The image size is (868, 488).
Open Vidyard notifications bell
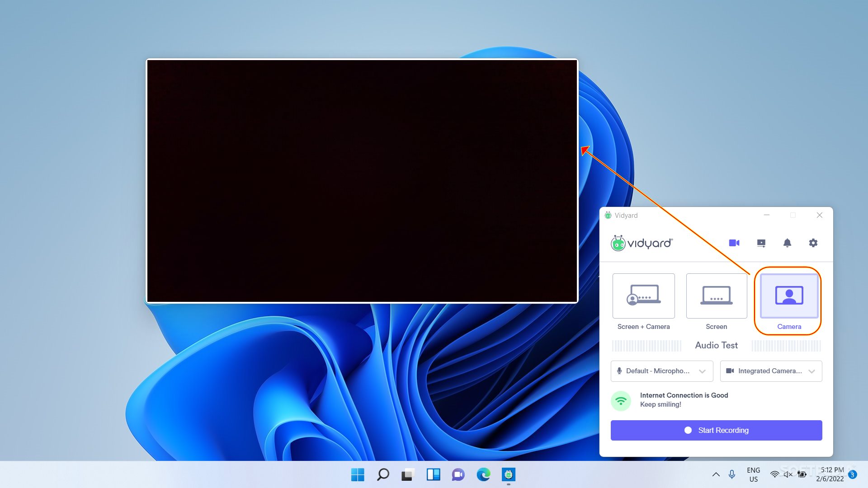pos(787,243)
